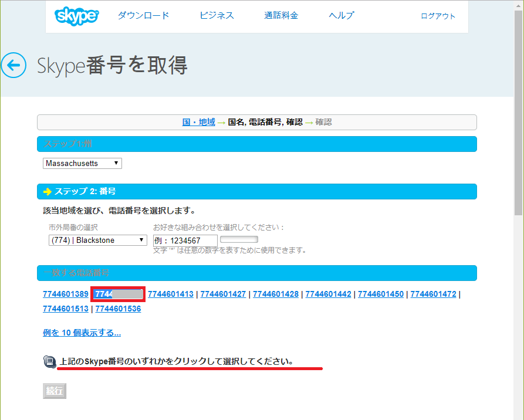Screen dimensions: 524x420
Task: Click the yellow arrow icon in Step 2 header
Action: tap(47, 191)
